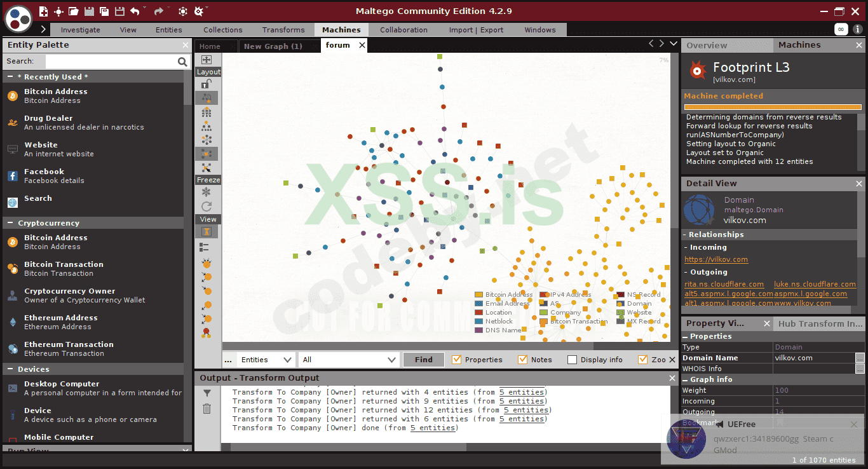Click the Ethereum Address entity icon

[13, 322]
